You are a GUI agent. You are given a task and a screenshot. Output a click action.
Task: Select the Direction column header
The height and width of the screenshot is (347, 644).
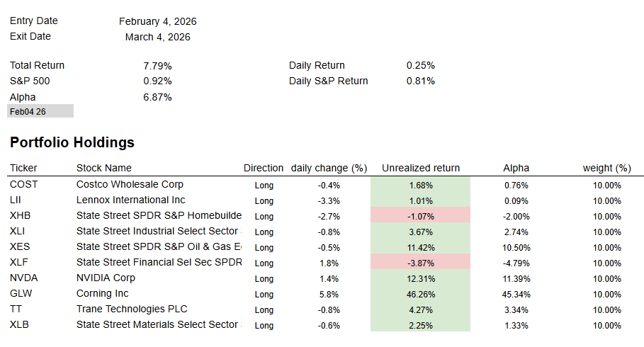pyautogui.click(x=264, y=168)
